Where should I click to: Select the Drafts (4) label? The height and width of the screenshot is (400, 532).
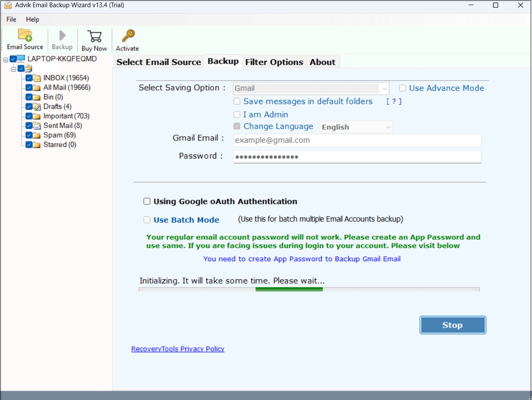click(x=58, y=107)
